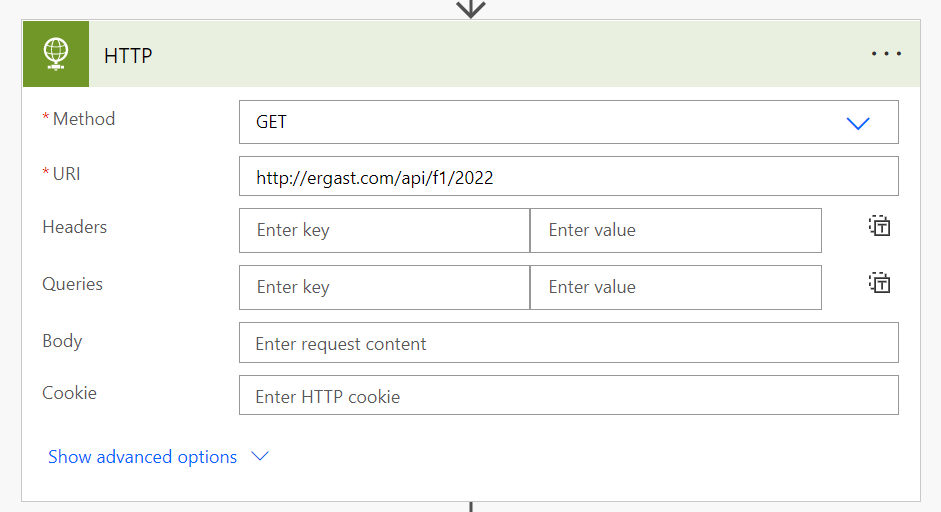Focus the Queries Enter key field

(384, 287)
